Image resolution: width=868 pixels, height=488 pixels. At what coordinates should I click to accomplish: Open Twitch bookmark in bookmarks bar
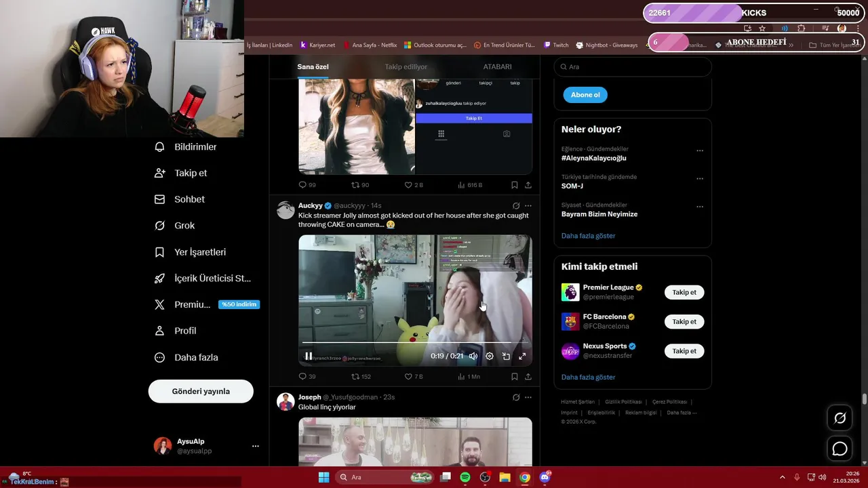pos(556,45)
